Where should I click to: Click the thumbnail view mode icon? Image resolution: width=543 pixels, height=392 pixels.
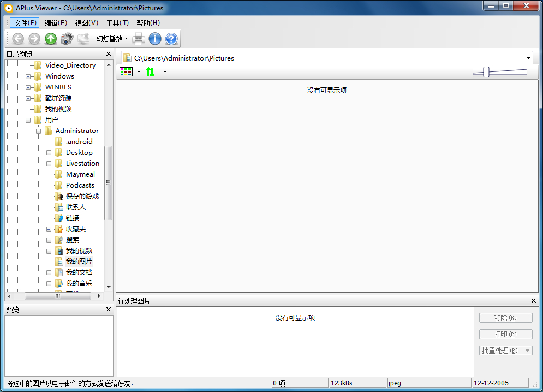127,71
